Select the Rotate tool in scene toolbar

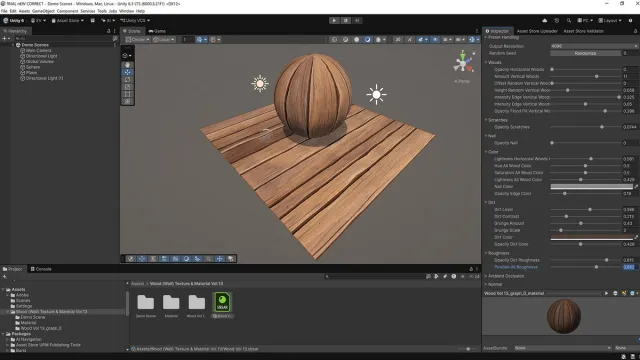tap(127, 80)
